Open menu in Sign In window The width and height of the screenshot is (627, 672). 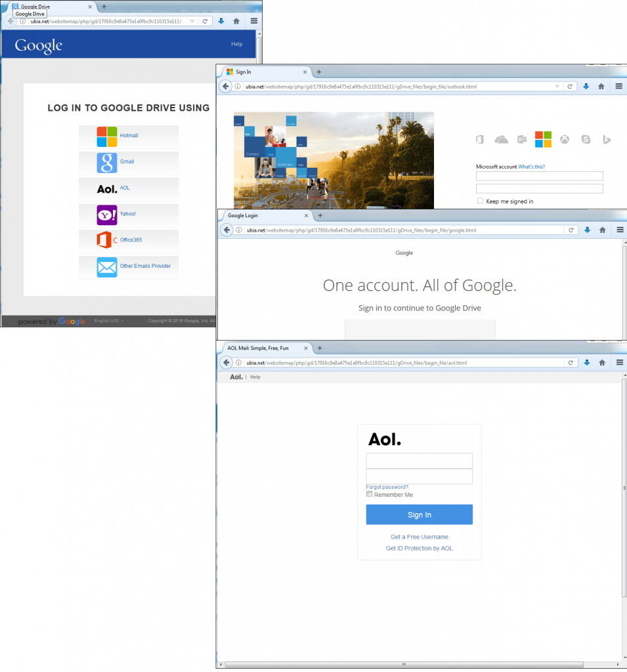point(619,87)
